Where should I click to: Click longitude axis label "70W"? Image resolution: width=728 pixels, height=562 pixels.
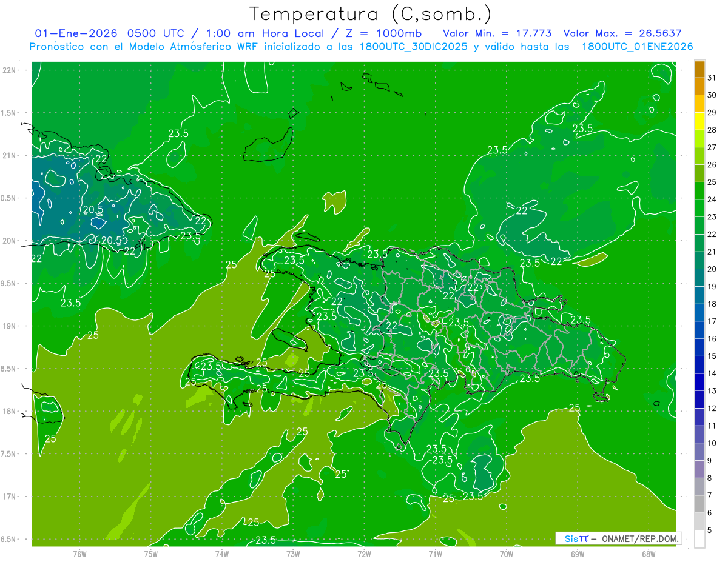point(507,554)
